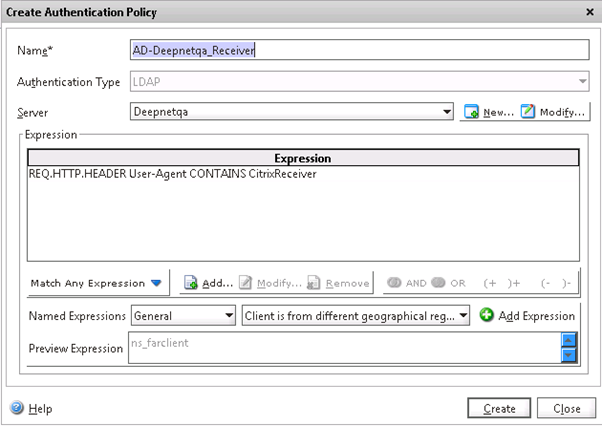Click in the Name input field
The width and height of the screenshot is (602, 426).
(360, 49)
